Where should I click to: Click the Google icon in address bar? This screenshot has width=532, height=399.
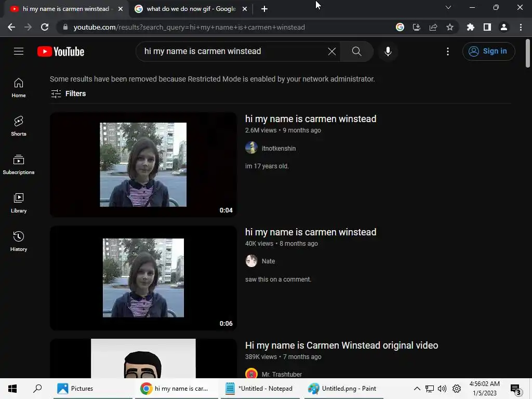(400, 27)
